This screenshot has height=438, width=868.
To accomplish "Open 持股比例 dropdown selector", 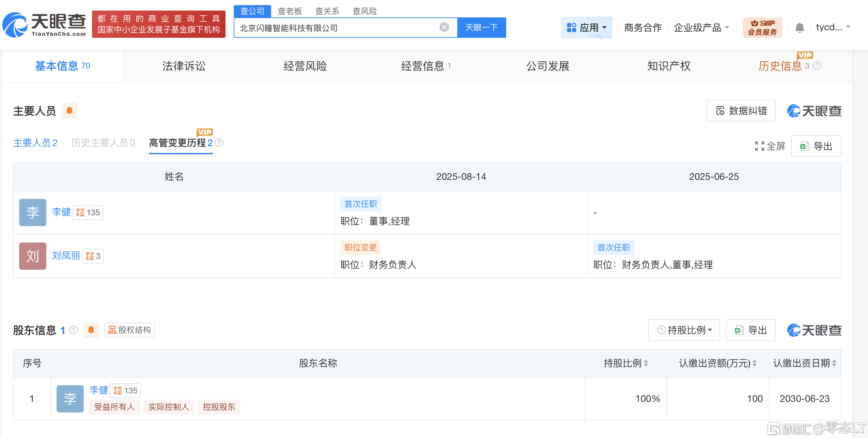I will [x=684, y=330].
